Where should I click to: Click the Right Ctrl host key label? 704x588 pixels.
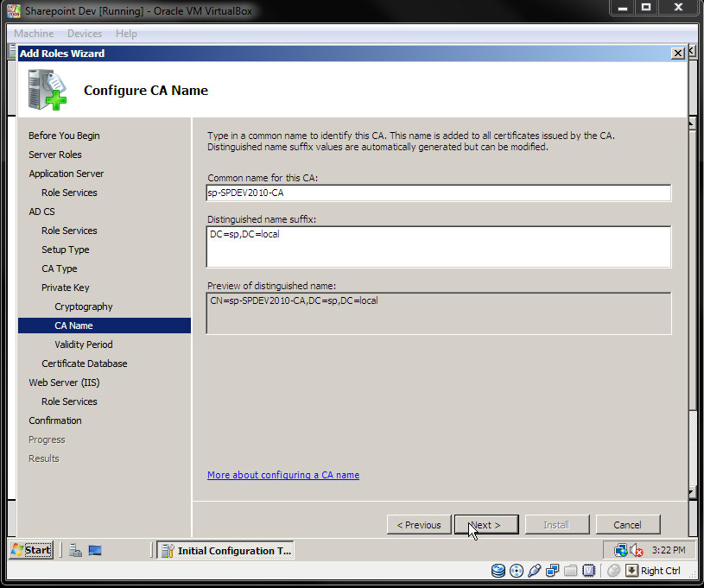click(661, 571)
